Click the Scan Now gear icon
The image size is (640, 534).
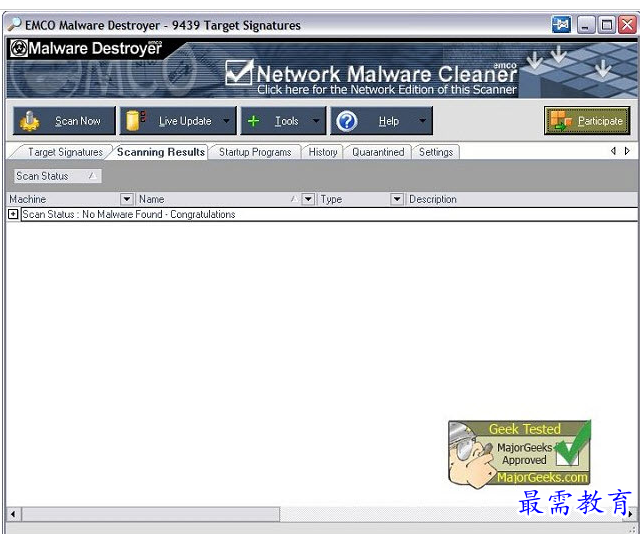[x=29, y=121]
